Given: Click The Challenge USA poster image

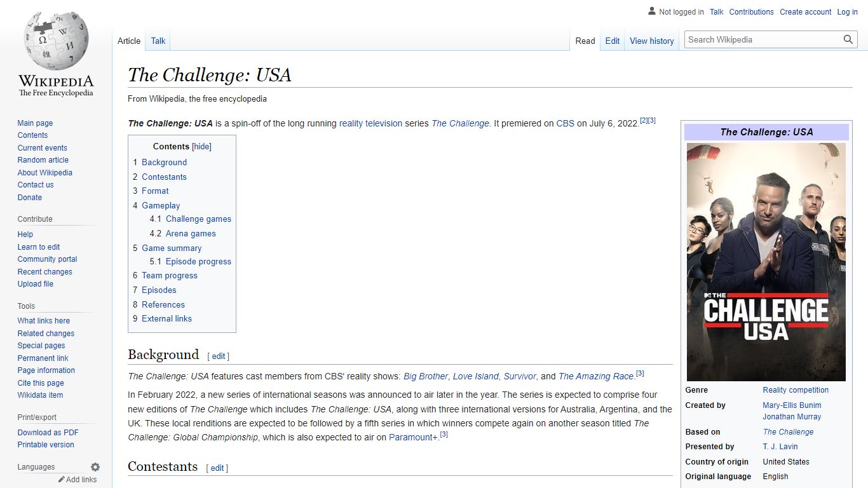Looking at the screenshot, I should [x=766, y=262].
